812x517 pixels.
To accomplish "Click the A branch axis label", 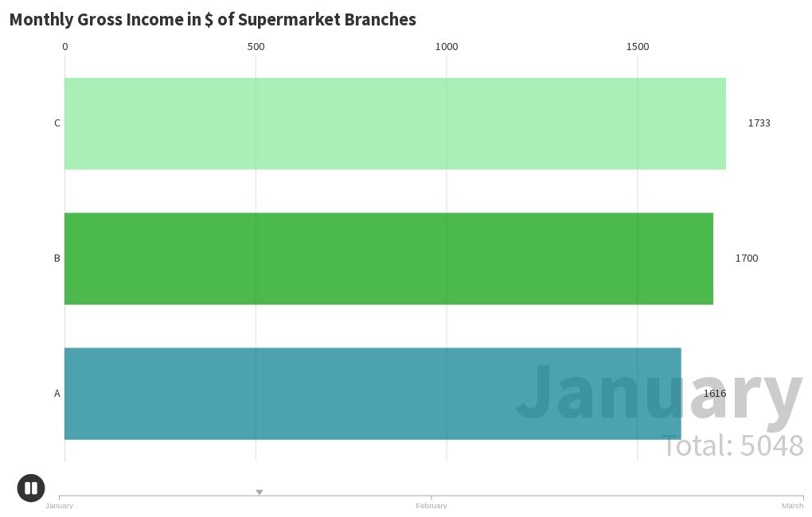I will 57,393.
